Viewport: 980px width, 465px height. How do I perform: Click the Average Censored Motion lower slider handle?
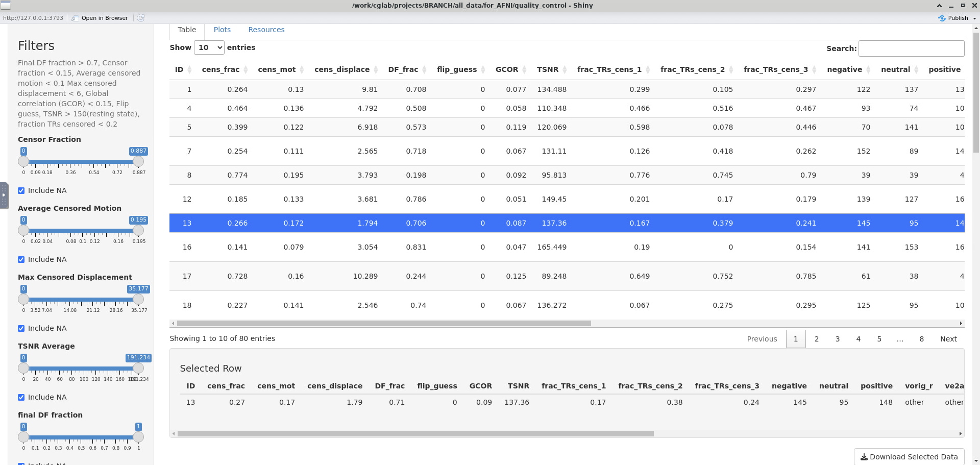click(x=23, y=230)
